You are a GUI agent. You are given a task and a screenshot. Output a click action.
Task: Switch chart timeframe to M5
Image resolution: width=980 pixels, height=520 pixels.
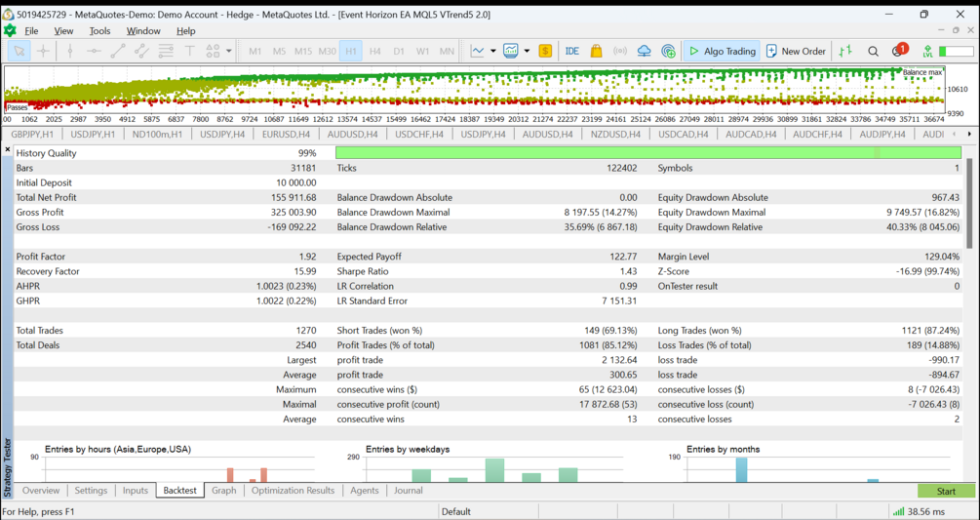pyautogui.click(x=279, y=52)
